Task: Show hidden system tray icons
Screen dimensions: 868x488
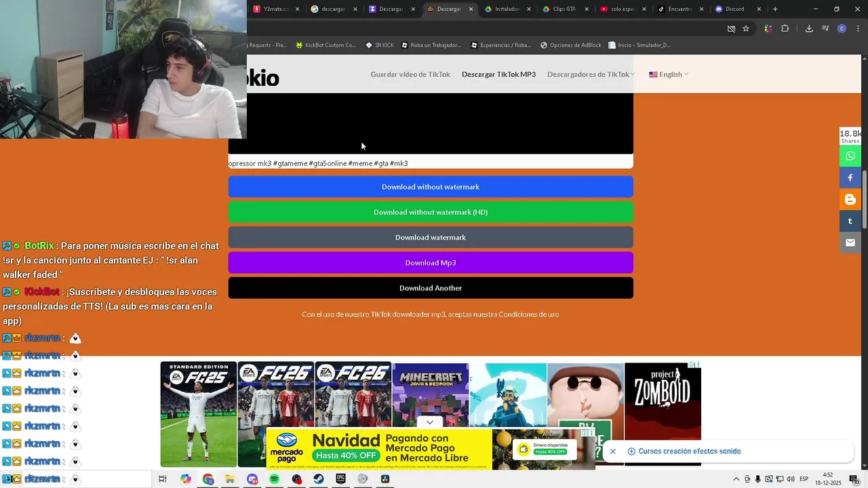Action: point(736,479)
